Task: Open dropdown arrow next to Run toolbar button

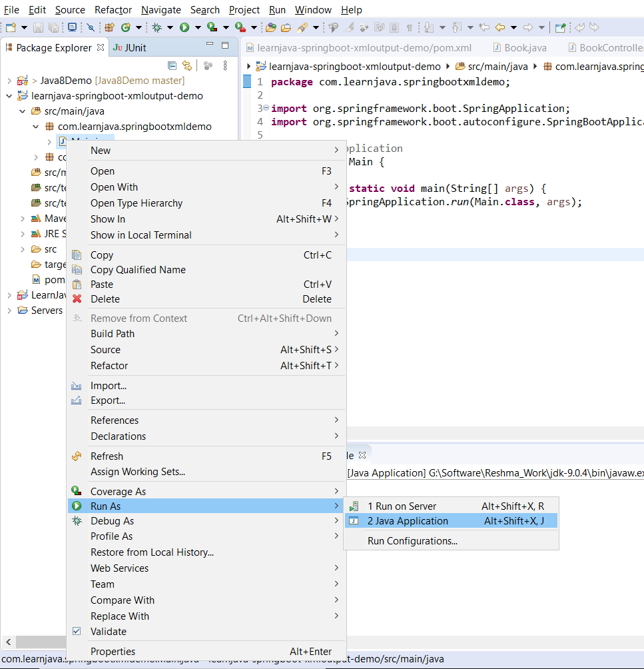Action: tap(196, 27)
